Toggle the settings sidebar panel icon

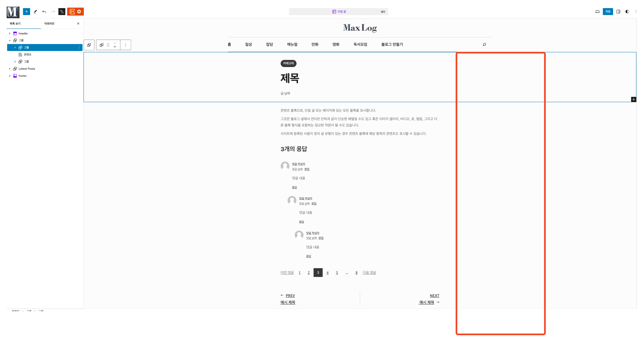(618, 12)
